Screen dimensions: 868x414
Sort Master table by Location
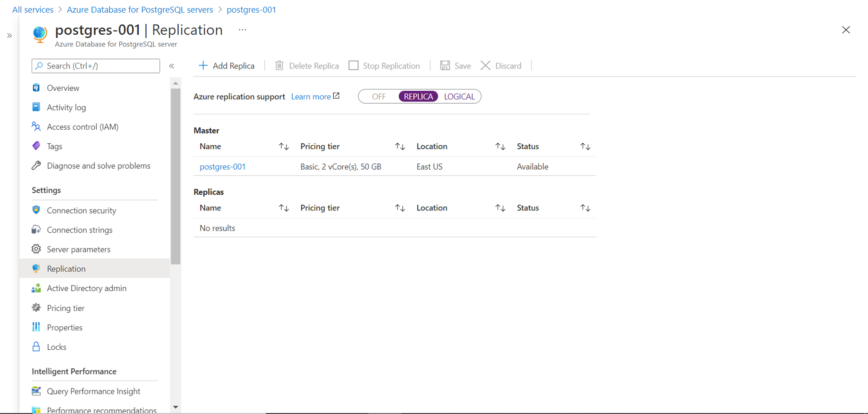[x=500, y=147]
